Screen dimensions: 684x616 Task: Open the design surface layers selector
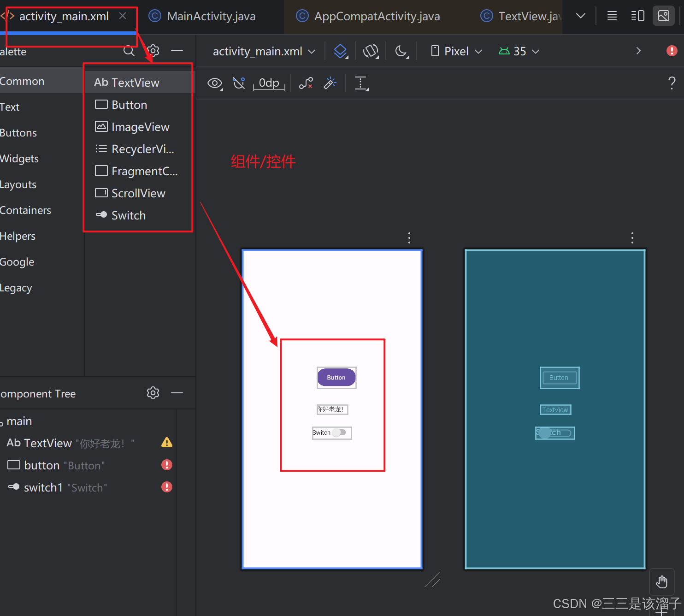[x=341, y=51]
